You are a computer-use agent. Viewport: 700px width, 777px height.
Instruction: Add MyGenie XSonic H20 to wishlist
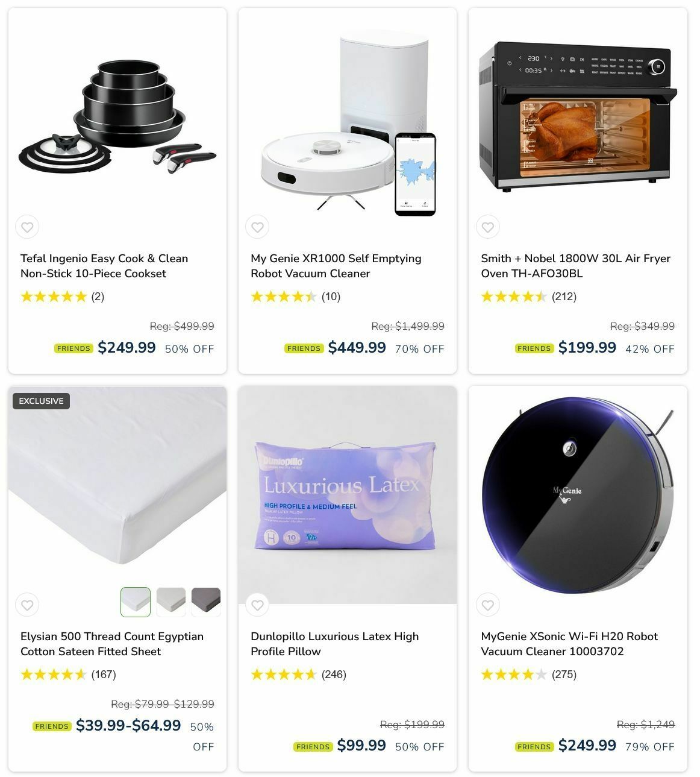tap(488, 605)
